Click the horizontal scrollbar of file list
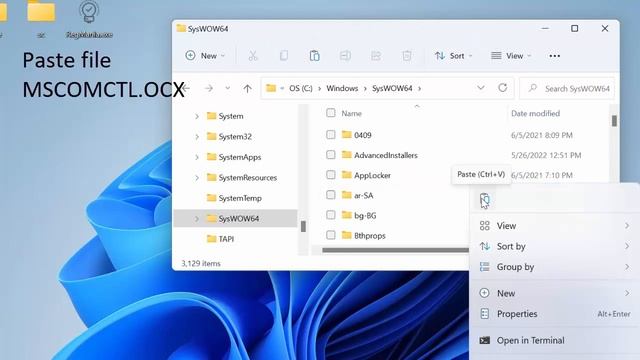This screenshot has width=640, height=360. point(395,250)
